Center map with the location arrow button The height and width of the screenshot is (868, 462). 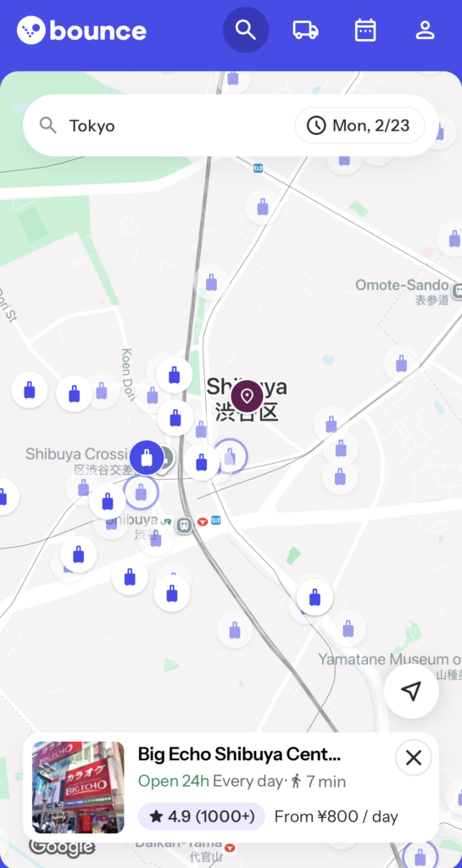(x=411, y=691)
